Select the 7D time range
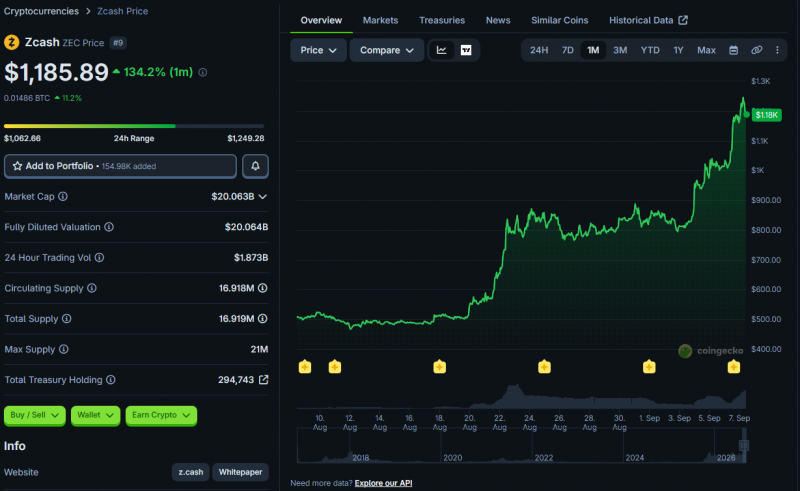 tap(567, 50)
